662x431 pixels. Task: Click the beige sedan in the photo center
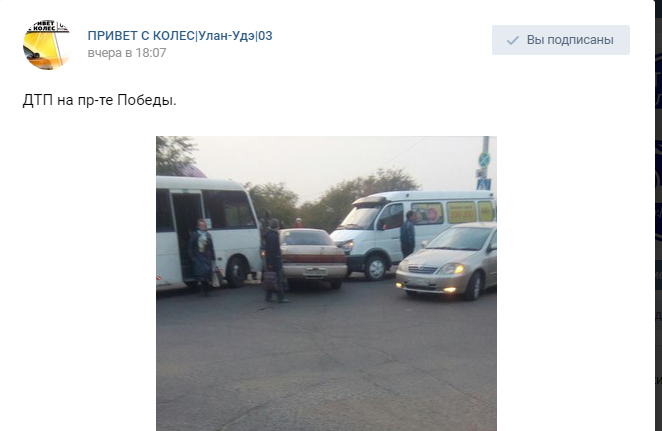coord(312,258)
